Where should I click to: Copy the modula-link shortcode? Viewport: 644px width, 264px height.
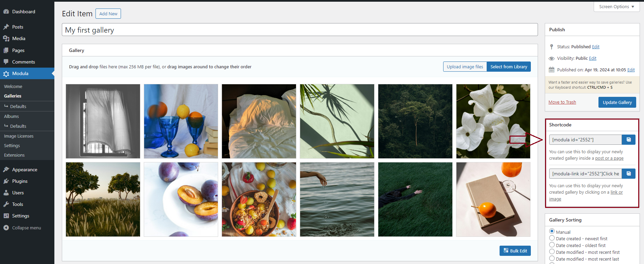(628, 174)
